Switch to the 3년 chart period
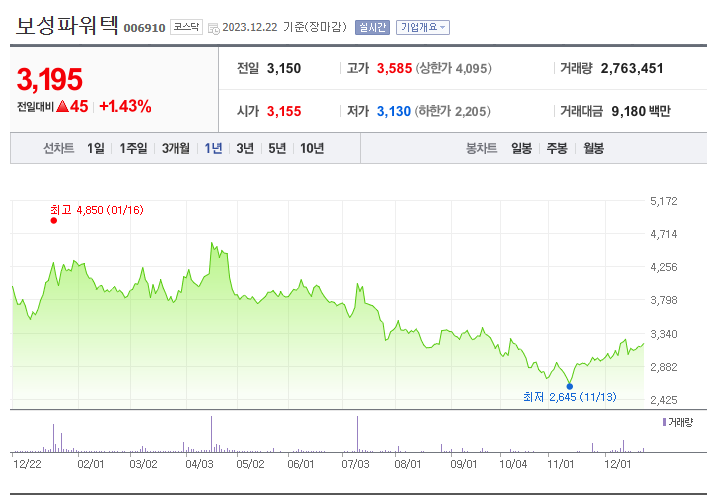 click(245, 148)
